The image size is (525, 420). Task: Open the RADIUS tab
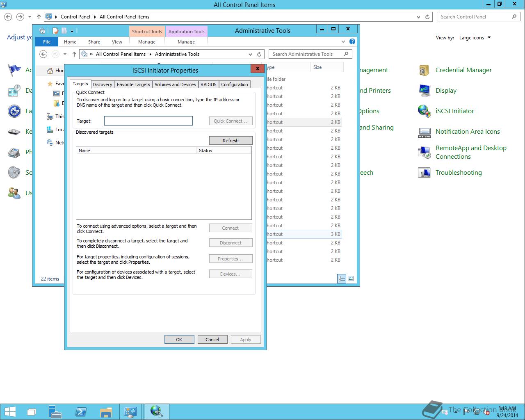tap(208, 84)
